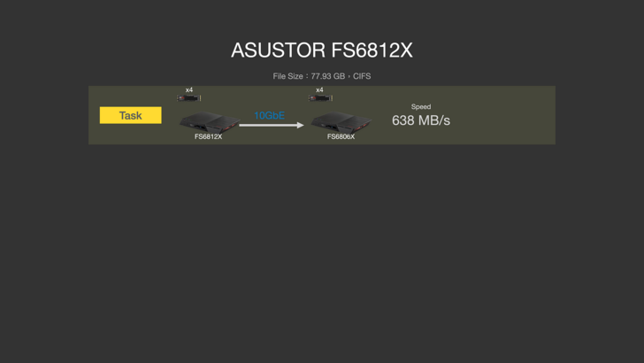The image size is (644, 363).
Task: Click the yellow Task button
Action: (x=131, y=115)
